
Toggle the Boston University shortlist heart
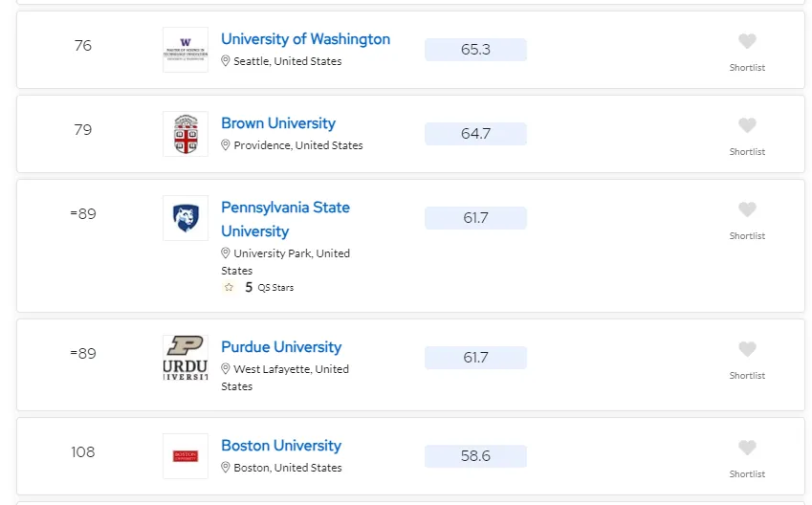(747, 448)
